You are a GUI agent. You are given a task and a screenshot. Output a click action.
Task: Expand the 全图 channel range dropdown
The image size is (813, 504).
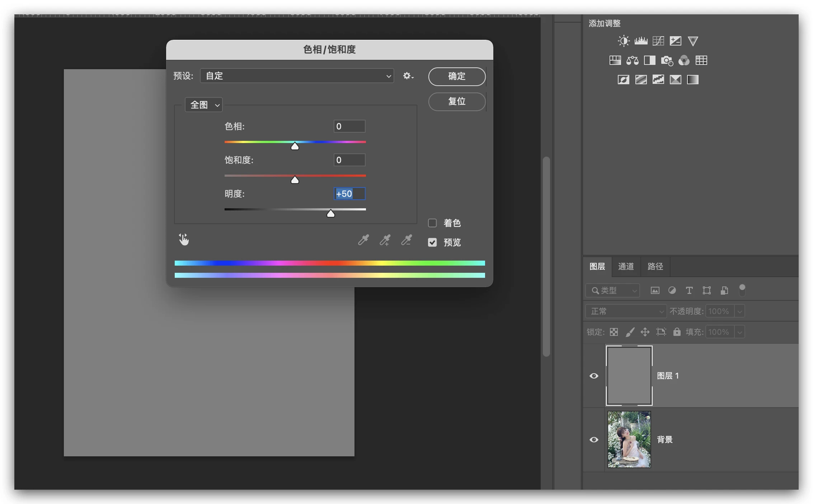[204, 105]
